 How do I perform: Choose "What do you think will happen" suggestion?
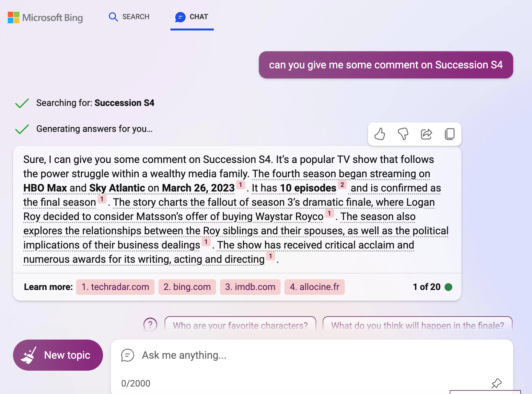click(417, 325)
